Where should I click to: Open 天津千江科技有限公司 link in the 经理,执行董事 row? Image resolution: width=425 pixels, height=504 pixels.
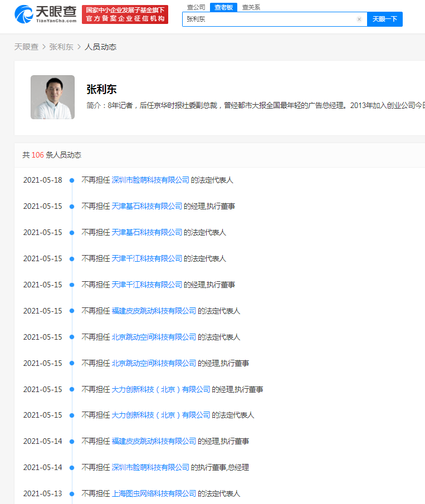(146, 285)
